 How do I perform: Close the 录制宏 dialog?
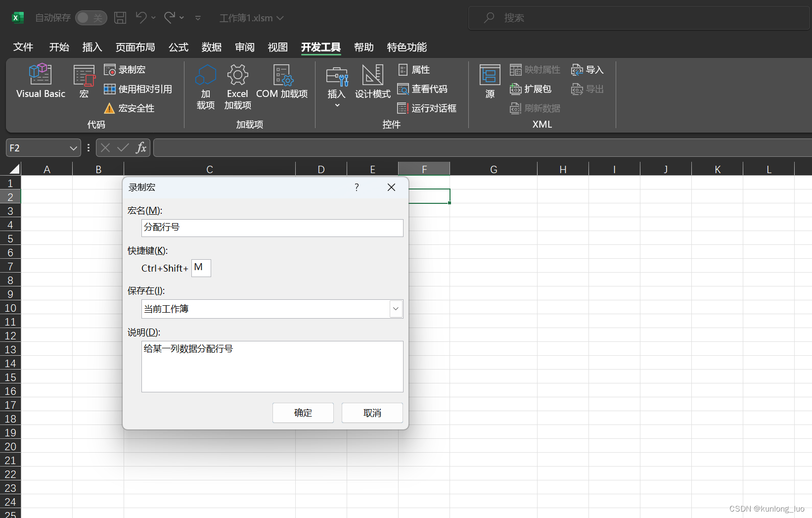pos(391,187)
